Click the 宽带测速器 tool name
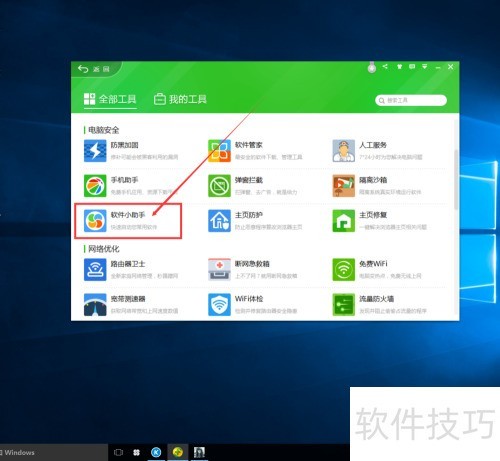 pos(128,299)
